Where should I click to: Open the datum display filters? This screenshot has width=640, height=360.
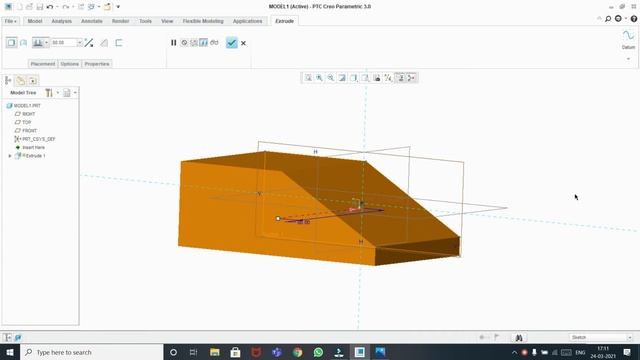(x=388, y=78)
